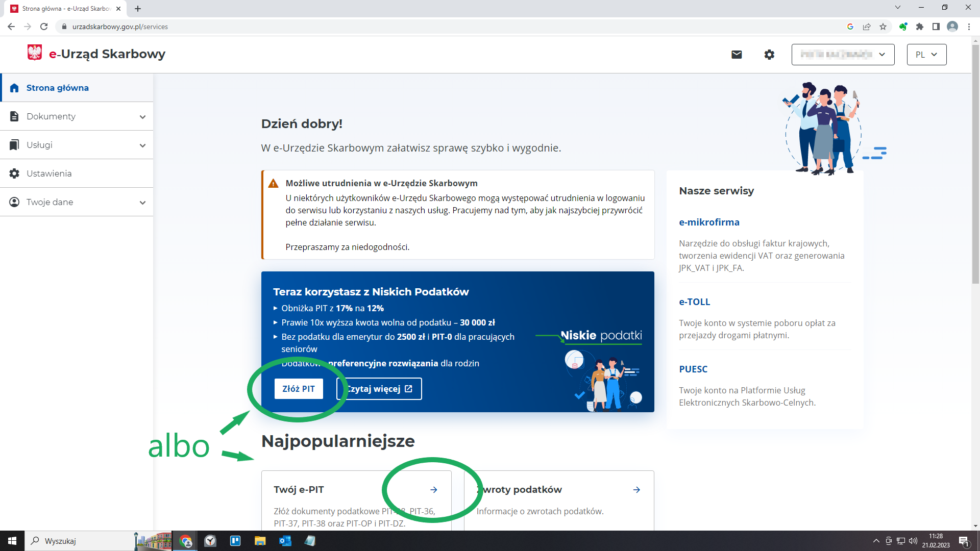Click the Dokumenty document icon
This screenshot has width=980, height=551.
pyautogui.click(x=14, y=116)
